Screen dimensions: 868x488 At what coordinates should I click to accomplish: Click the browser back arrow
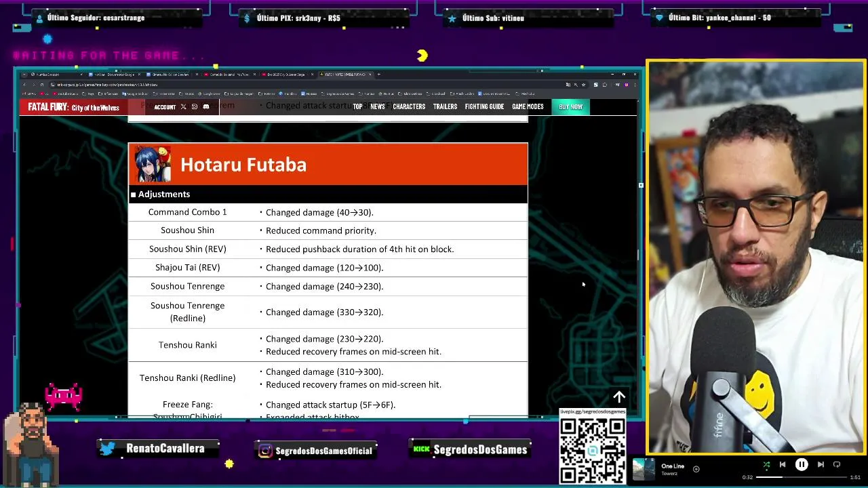coord(25,85)
